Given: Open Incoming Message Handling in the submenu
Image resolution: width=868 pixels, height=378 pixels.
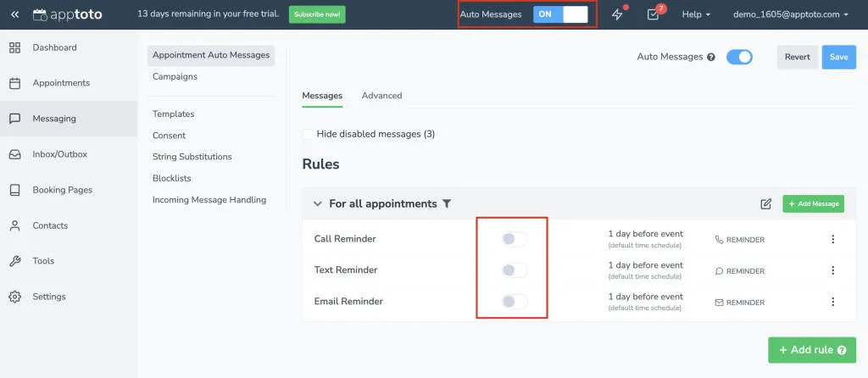Looking at the screenshot, I should click(x=209, y=200).
